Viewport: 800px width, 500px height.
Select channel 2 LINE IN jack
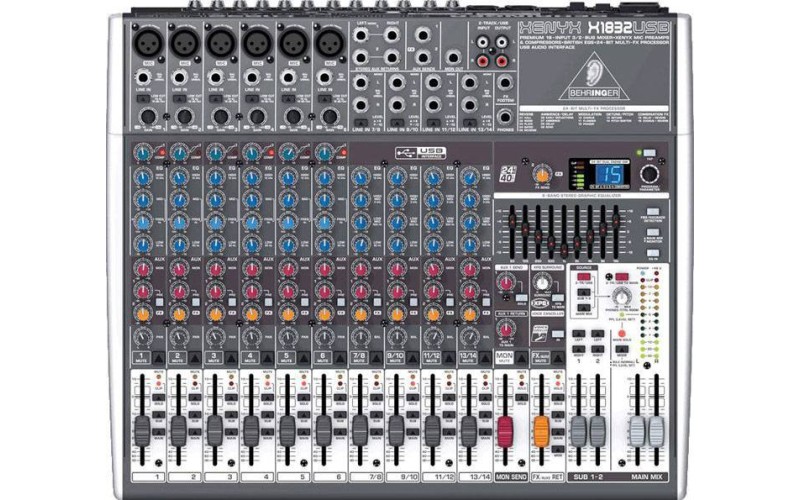179,78
